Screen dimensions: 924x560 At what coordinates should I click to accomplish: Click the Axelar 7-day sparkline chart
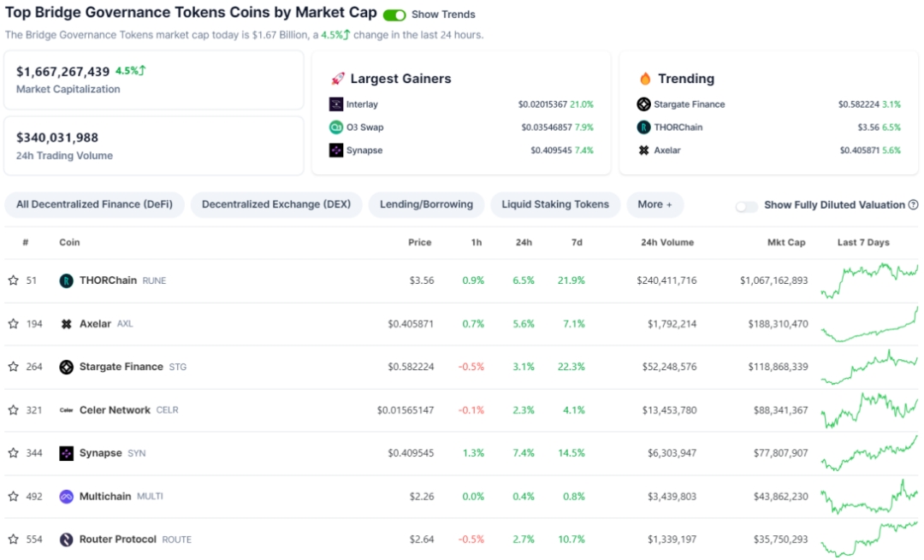pos(868,324)
